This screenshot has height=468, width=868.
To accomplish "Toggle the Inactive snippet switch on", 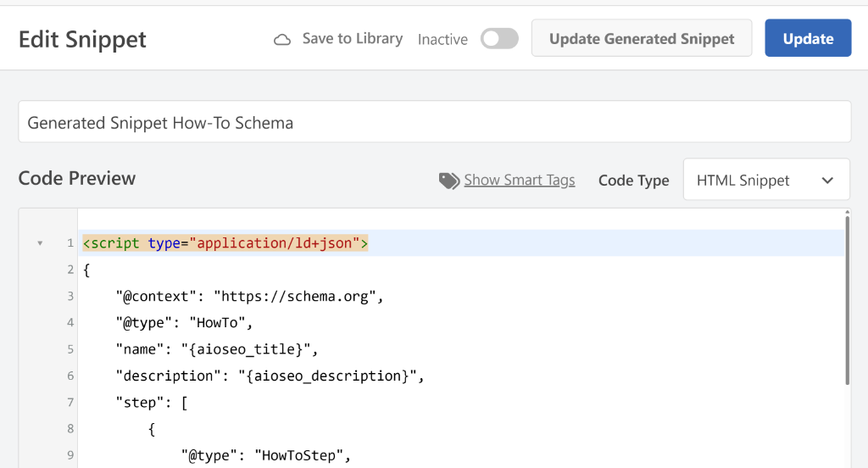I will click(x=499, y=39).
